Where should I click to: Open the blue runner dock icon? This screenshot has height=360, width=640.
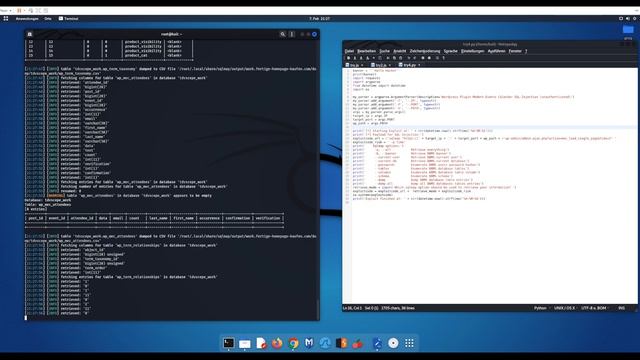(378, 343)
